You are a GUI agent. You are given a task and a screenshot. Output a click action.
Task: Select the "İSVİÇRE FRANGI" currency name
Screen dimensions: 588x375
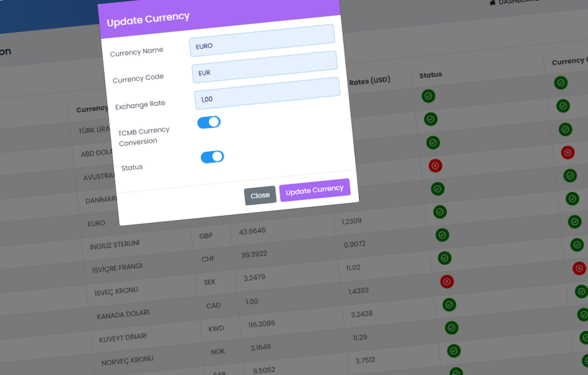(118, 268)
